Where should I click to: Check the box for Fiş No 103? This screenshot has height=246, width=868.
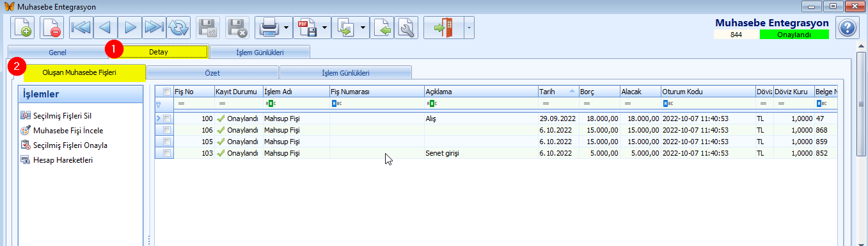click(167, 153)
